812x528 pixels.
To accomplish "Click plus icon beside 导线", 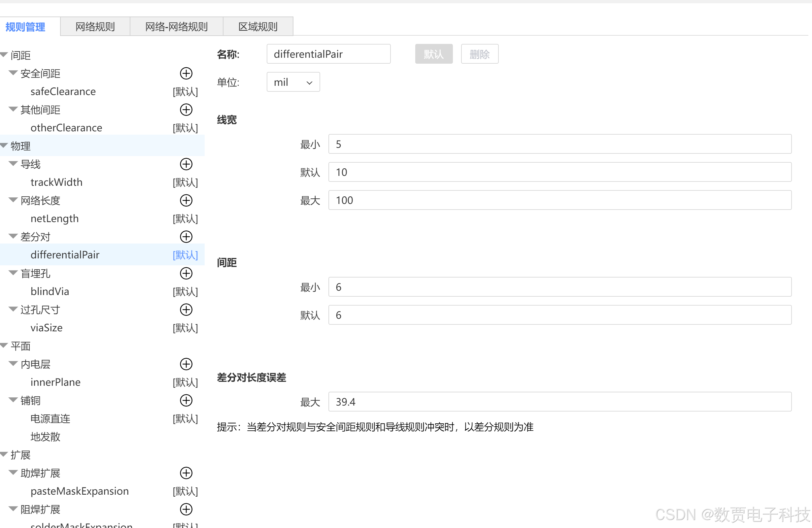I will 186,164.
